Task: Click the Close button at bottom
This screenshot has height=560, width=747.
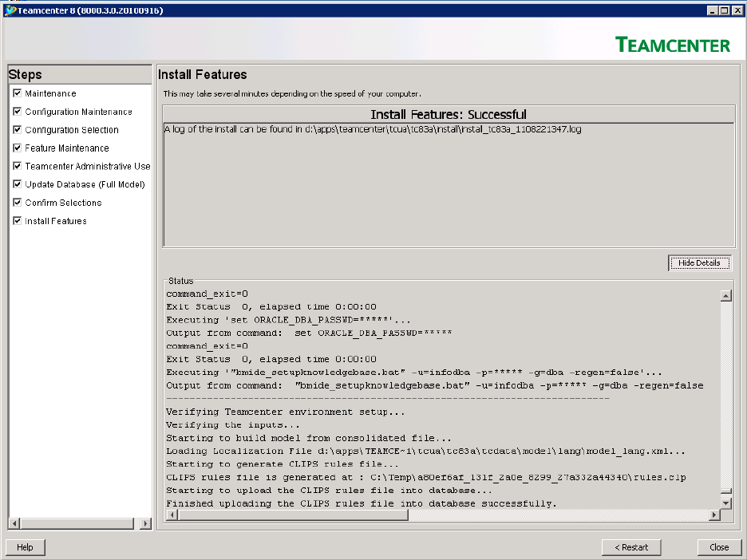Action: point(719,547)
